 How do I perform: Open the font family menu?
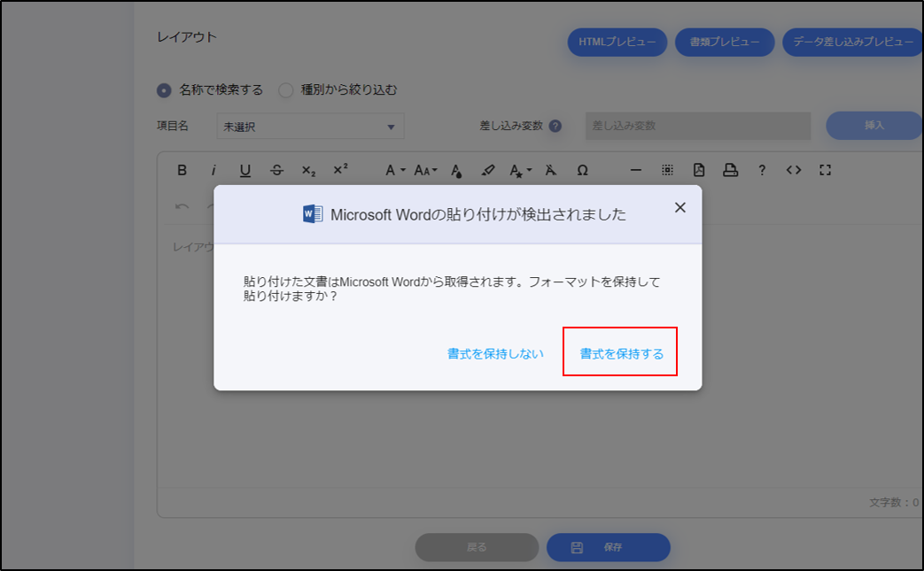click(x=395, y=170)
